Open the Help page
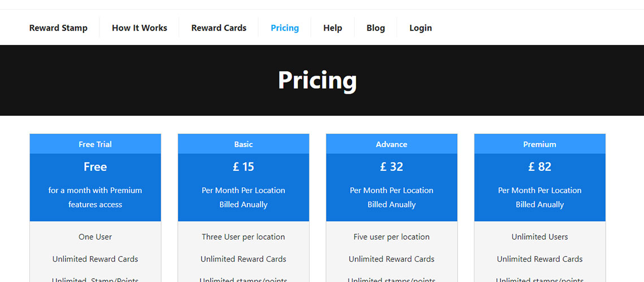The height and width of the screenshot is (282, 644). (333, 28)
